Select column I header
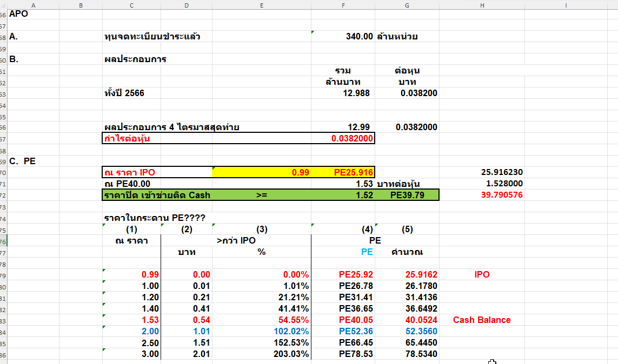 point(566,5)
